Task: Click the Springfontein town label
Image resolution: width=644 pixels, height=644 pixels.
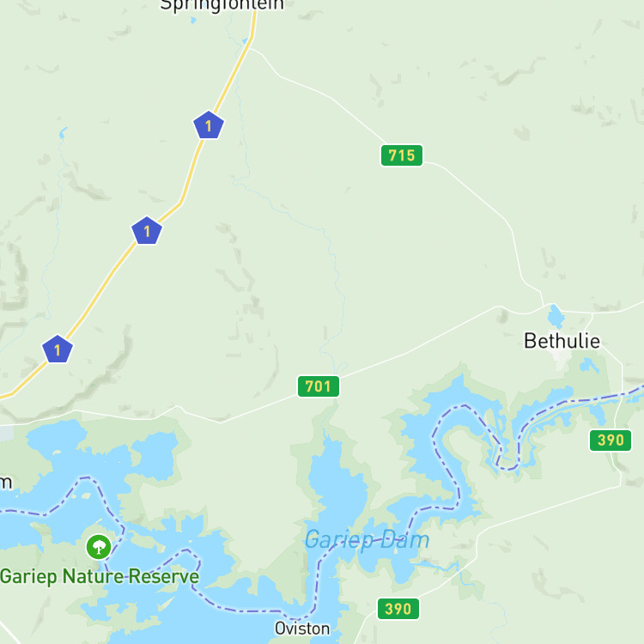Action: coord(222,5)
